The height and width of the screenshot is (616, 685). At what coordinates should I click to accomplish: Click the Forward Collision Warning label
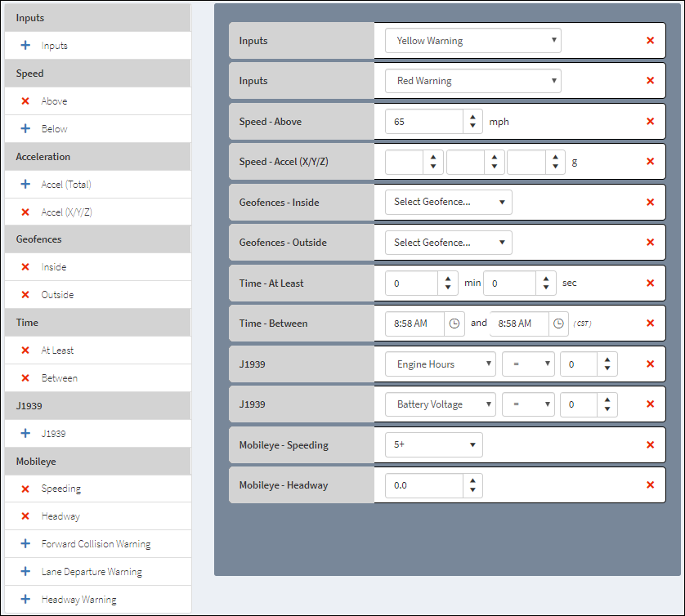pos(96,544)
